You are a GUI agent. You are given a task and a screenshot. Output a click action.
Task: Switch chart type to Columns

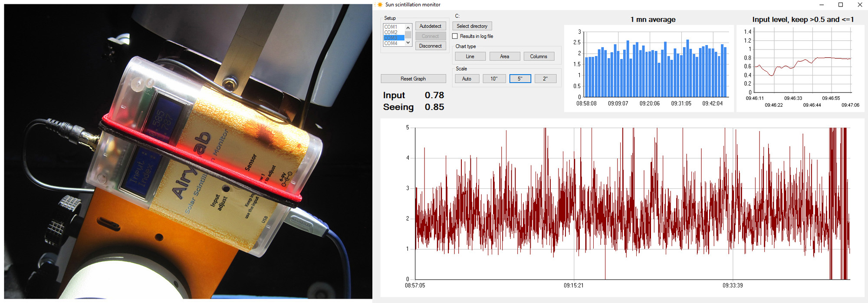point(539,56)
